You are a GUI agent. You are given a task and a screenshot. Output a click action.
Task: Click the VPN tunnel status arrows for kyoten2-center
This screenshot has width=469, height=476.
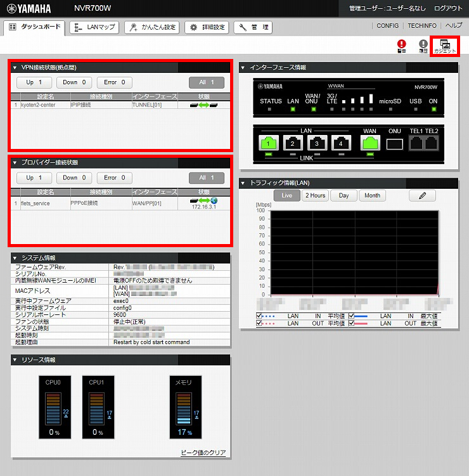[203, 105]
